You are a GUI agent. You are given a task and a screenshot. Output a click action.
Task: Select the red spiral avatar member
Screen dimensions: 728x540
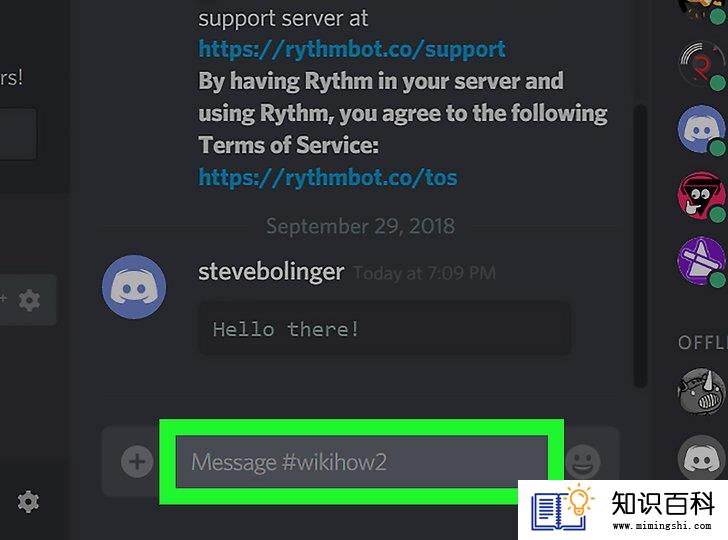pos(701,65)
